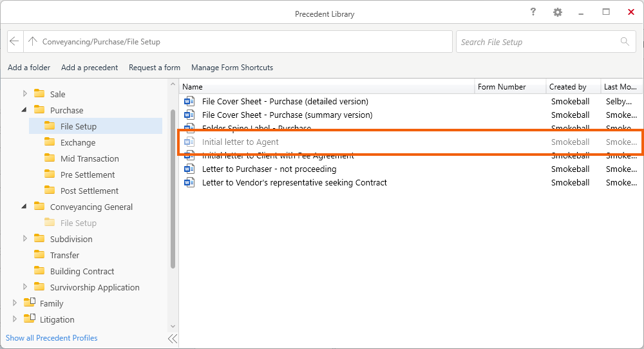Sort by the Form Number column header

502,87
